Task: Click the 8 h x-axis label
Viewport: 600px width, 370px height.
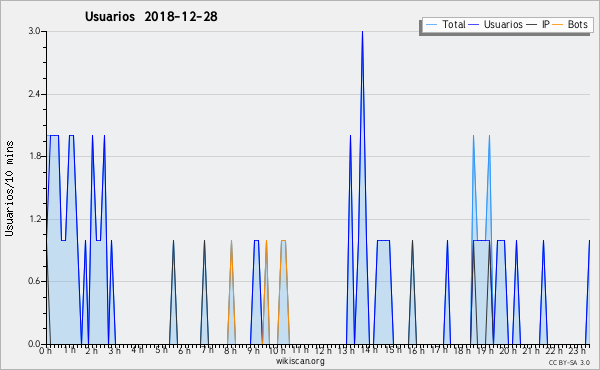Action: point(230,350)
